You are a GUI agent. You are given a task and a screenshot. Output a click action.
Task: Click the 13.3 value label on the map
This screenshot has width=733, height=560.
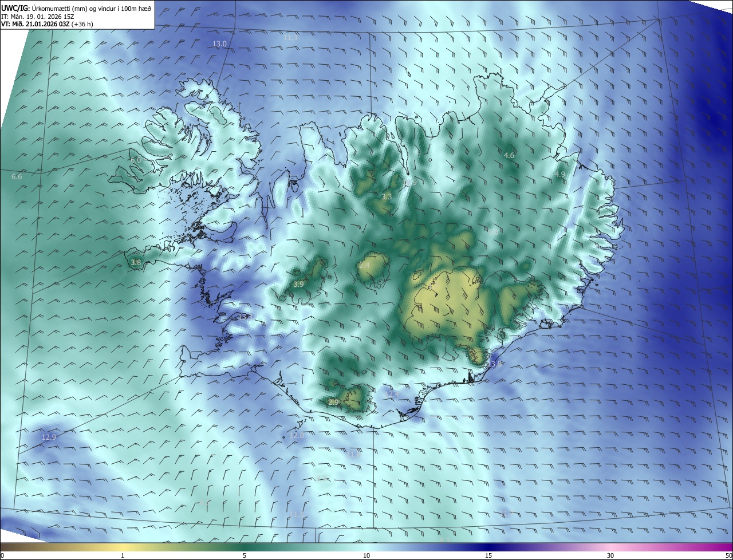coord(245,317)
